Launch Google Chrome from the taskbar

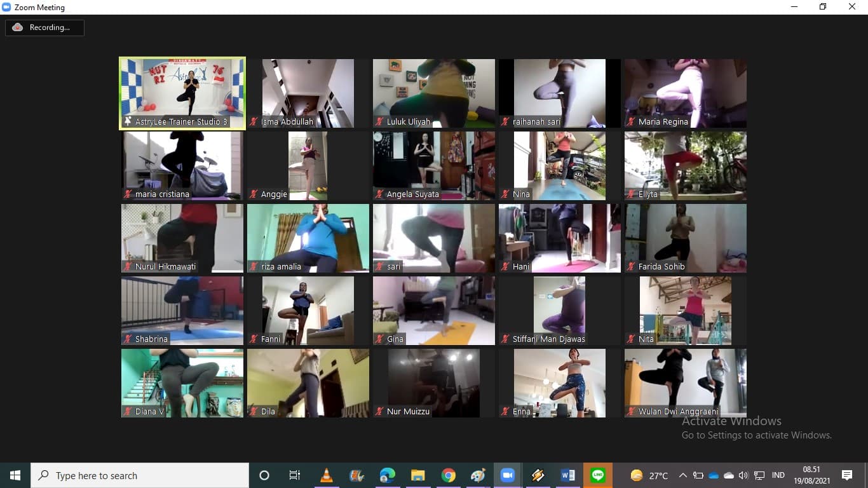[449, 475]
